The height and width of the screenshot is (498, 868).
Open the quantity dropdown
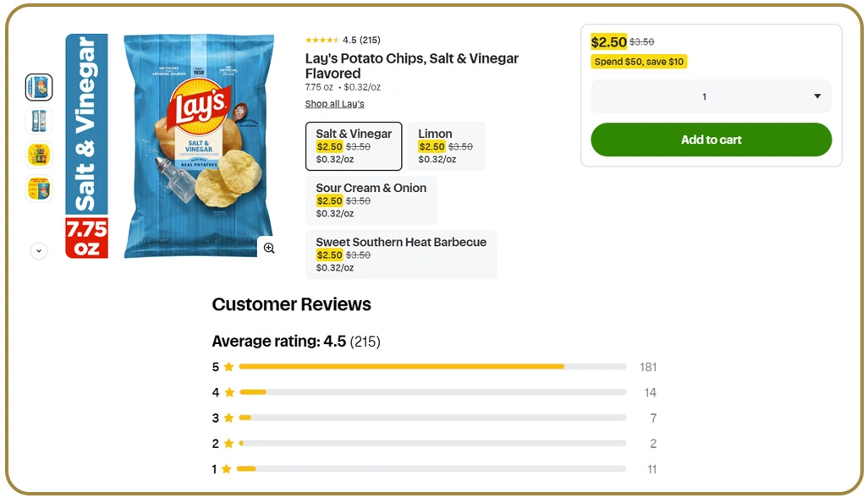click(711, 96)
